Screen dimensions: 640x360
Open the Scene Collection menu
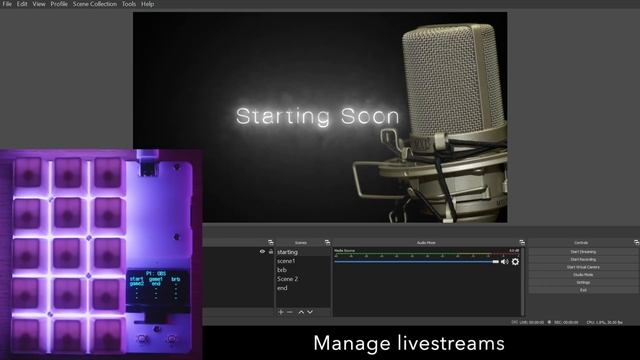tap(95, 4)
